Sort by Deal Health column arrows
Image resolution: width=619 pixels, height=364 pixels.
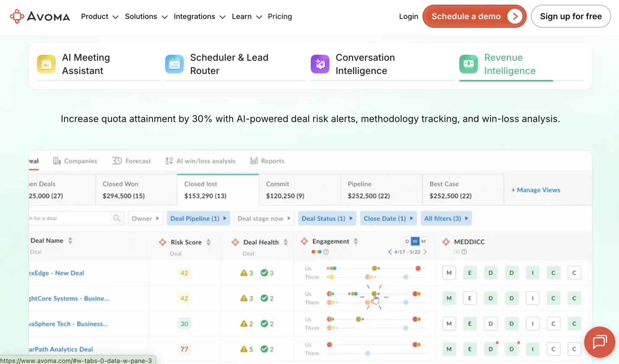[x=286, y=242]
